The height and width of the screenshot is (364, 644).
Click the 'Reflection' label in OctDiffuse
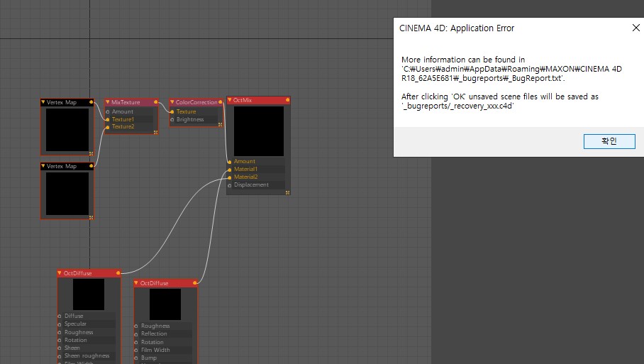click(x=154, y=334)
